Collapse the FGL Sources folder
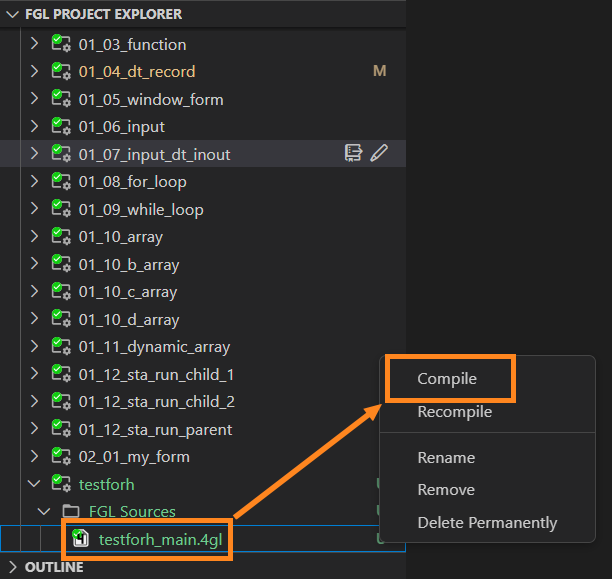Image resolution: width=612 pixels, height=579 pixels. [44, 512]
